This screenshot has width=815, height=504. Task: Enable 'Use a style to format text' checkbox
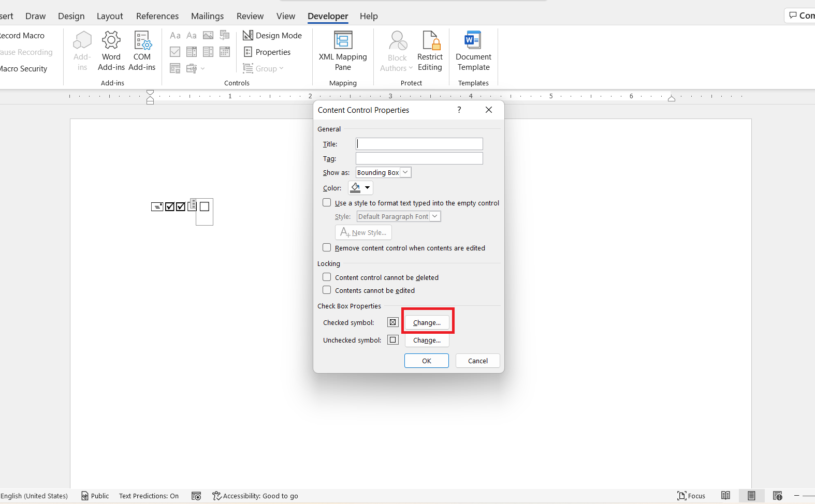tap(327, 202)
